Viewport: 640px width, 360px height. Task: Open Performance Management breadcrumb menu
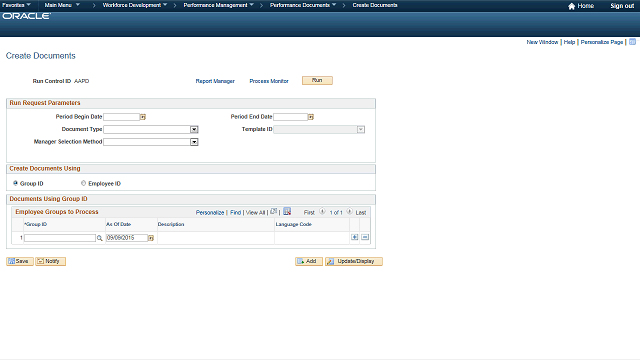click(x=219, y=5)
